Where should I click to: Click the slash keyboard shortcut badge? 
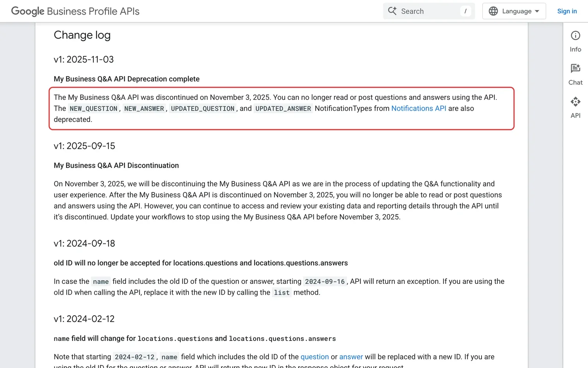pos(465,11)
